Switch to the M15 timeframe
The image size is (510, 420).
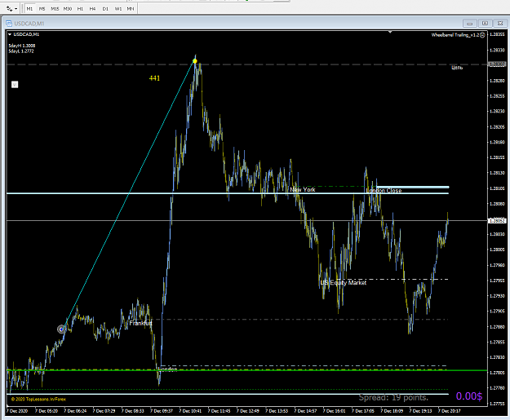55,9
